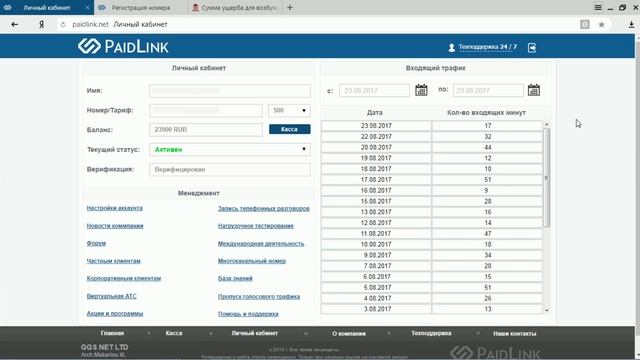Click the end date field

coord(488,90)
